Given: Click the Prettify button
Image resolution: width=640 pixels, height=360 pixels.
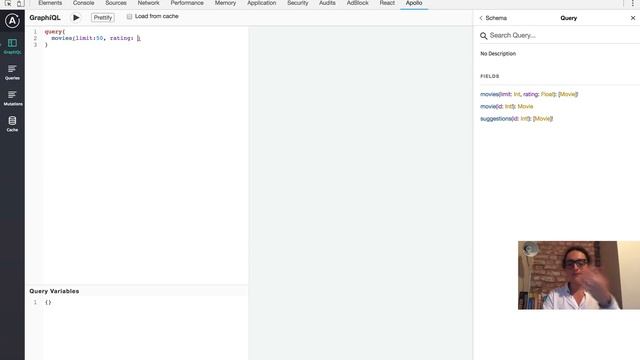Looking at the screenshot, I should [x=102, y=18].
